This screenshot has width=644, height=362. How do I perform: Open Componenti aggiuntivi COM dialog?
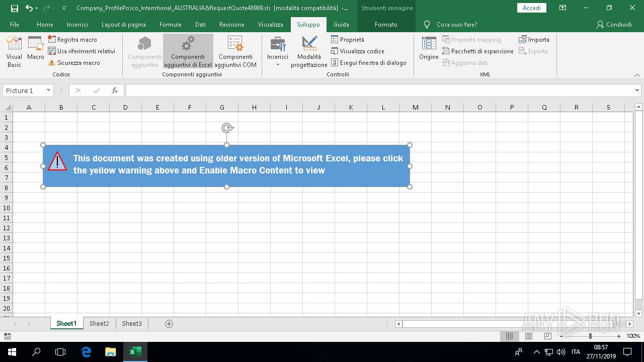pos(235,52)
